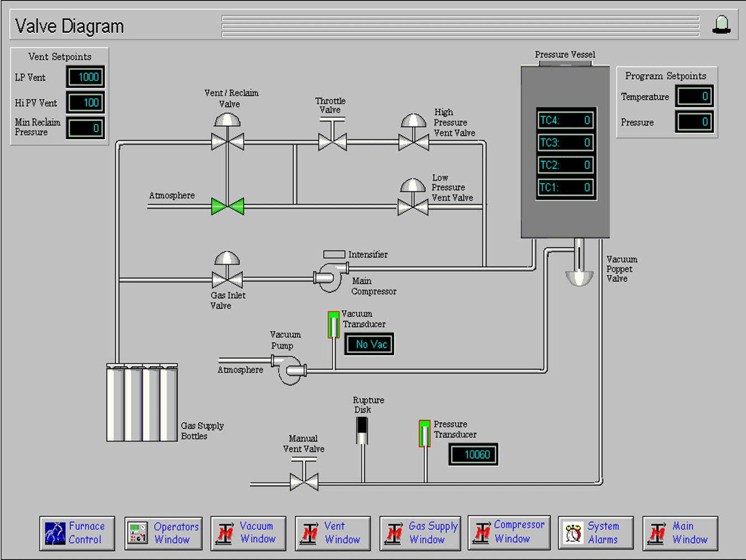The image size is (746, 560).
Task: Edit the LP Vent setpoint field
Action: pos(86,77)
